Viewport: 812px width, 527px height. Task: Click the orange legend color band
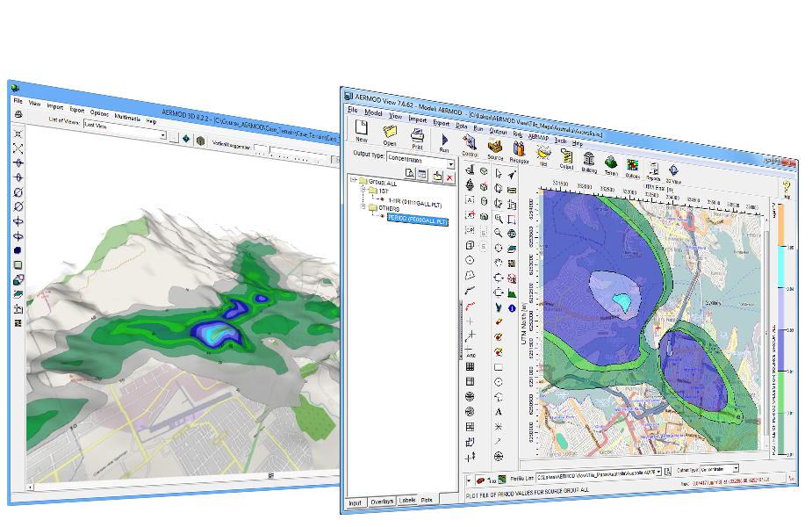[781, 226]
